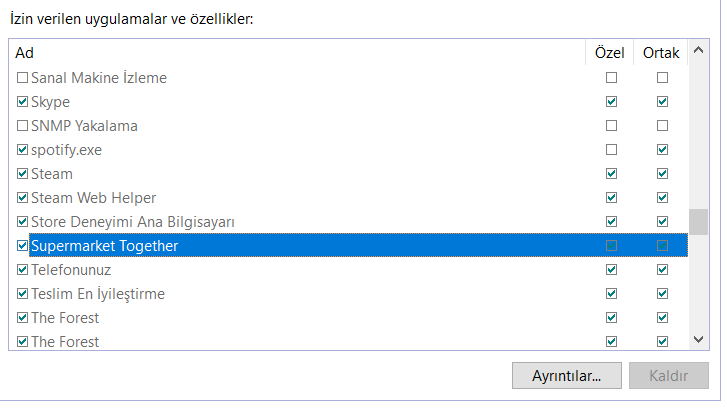Check Özel box for spotify.exe
727x409 pixels.
pos(611,150)
